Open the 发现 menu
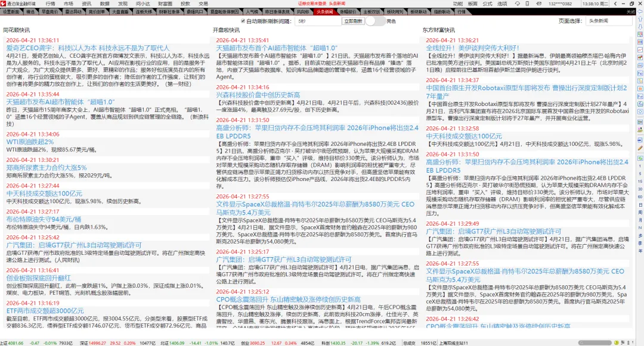 [x=123, y=4]
